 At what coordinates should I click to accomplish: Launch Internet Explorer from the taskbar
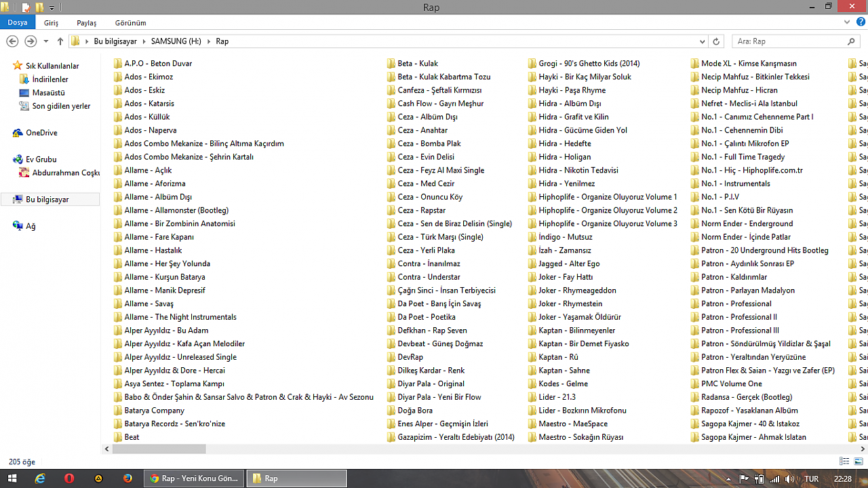[40, 478]
